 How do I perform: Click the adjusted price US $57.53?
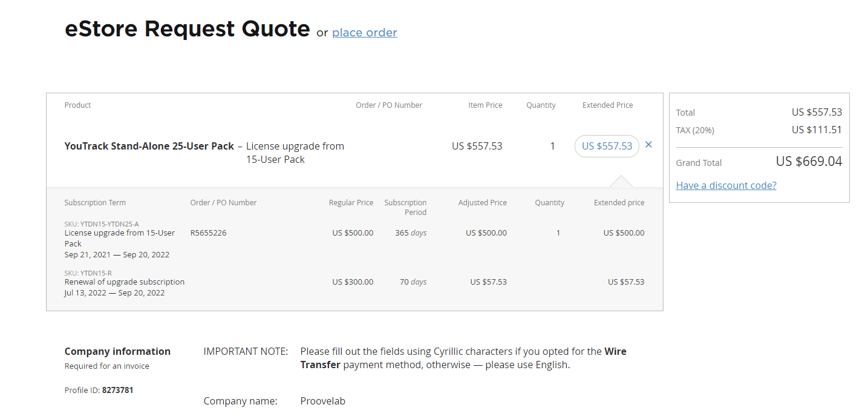[x=488, y=282]
